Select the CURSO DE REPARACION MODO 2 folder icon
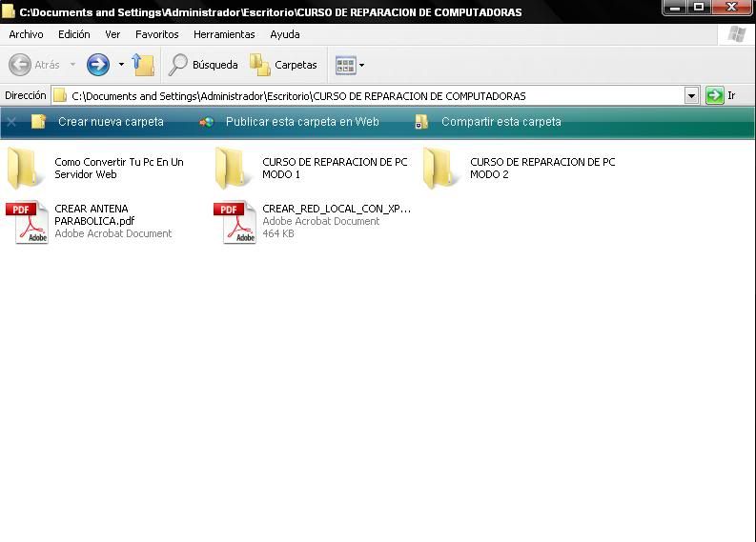756x542 pixels. 439,169
